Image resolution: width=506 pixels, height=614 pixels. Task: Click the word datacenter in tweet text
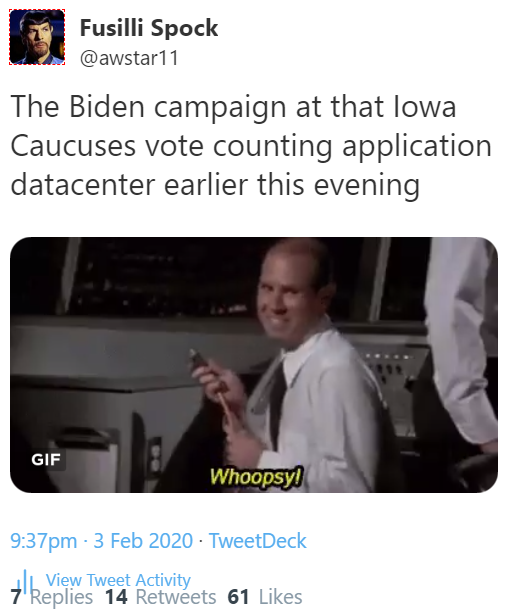[83, 185]
